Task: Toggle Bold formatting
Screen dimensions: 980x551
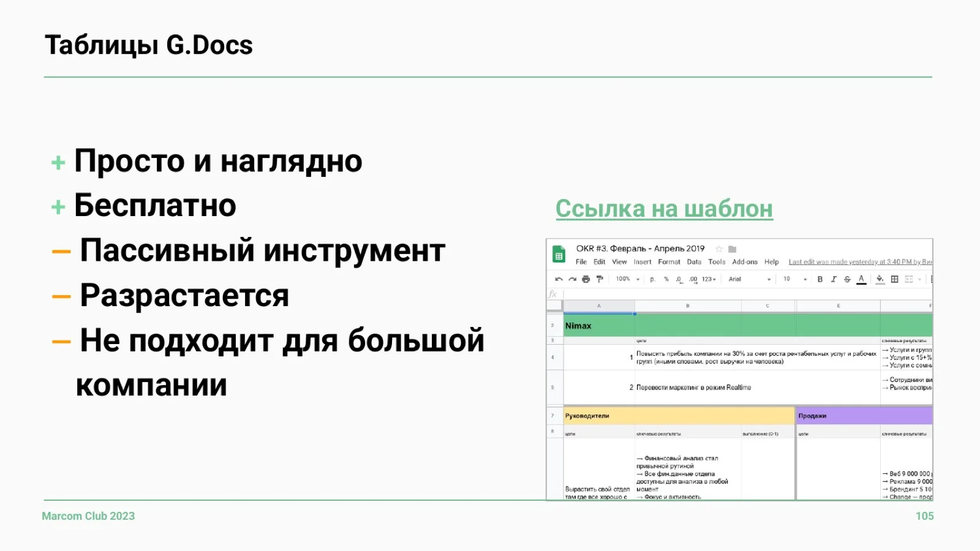Action: [x=820, y=279]
